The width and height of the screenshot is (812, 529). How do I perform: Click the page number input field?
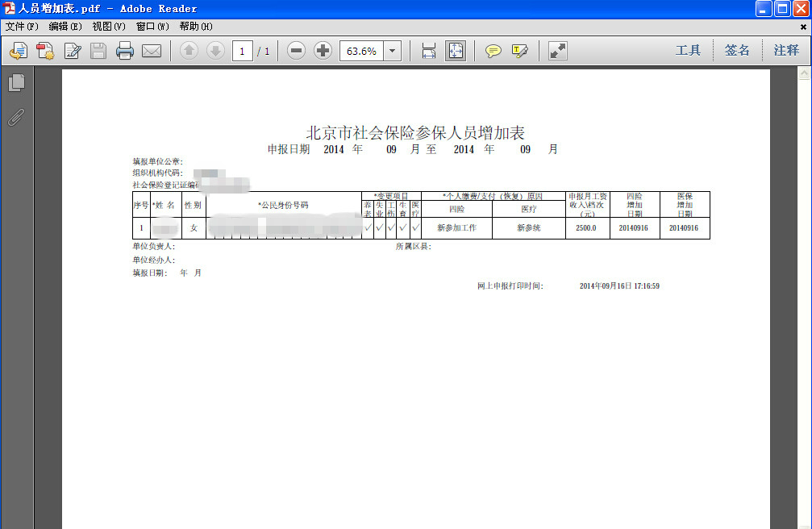242,50
